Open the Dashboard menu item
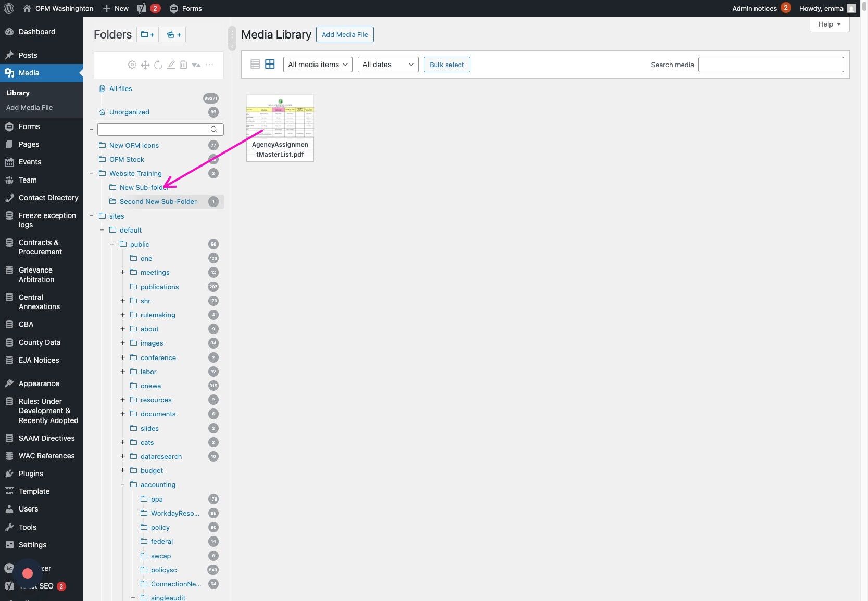 tap(42, 32)
